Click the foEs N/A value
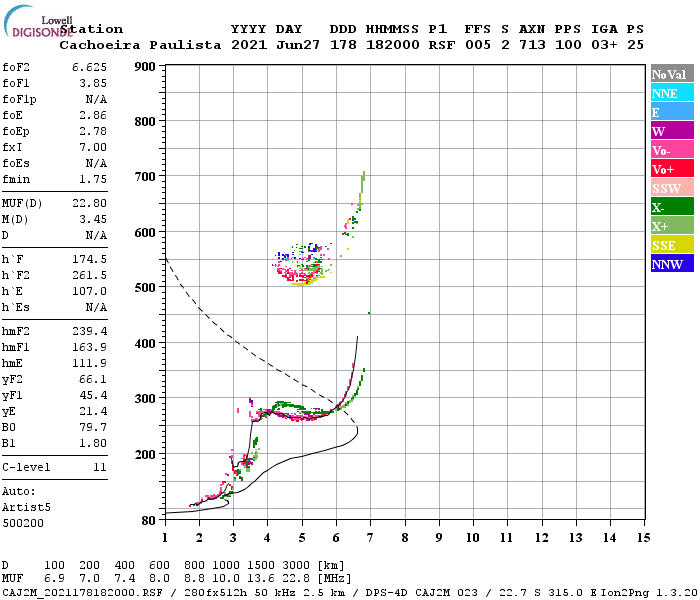Viewport: 700px width, 600px height. [96, 163]
